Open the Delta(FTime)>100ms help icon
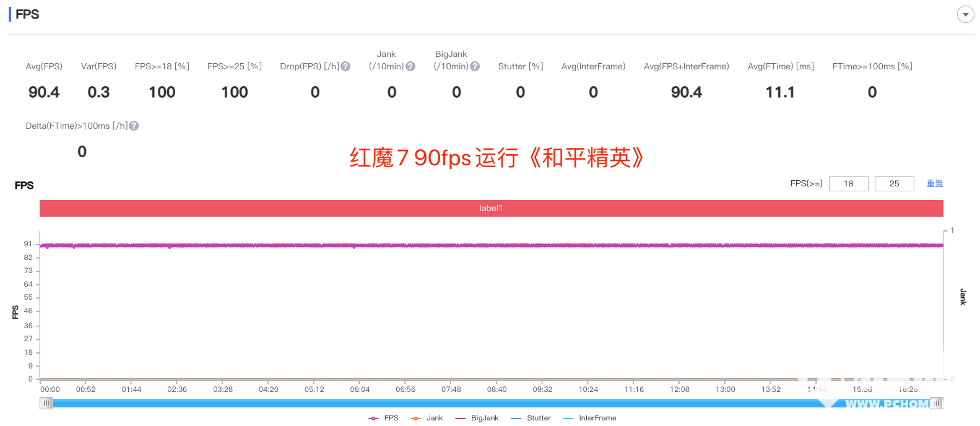 [134, 126]
